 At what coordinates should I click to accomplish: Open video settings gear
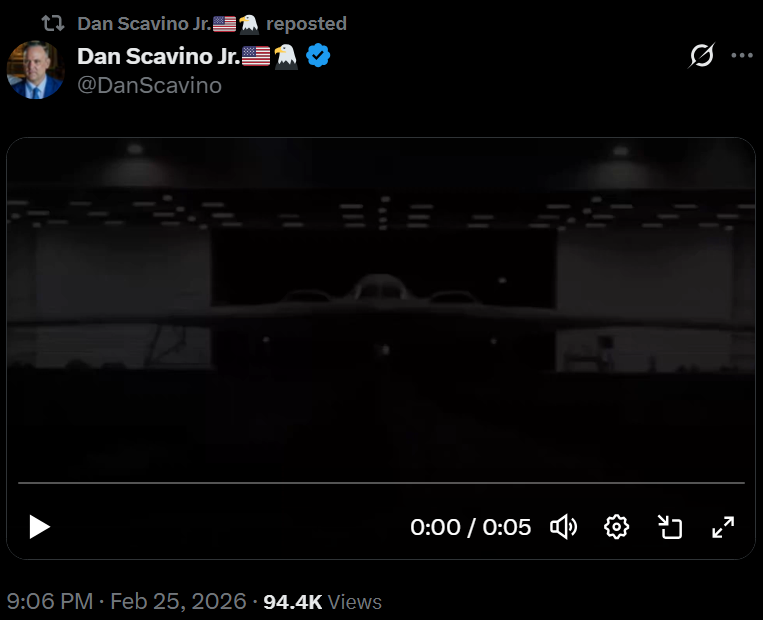[x=617, y=527]
